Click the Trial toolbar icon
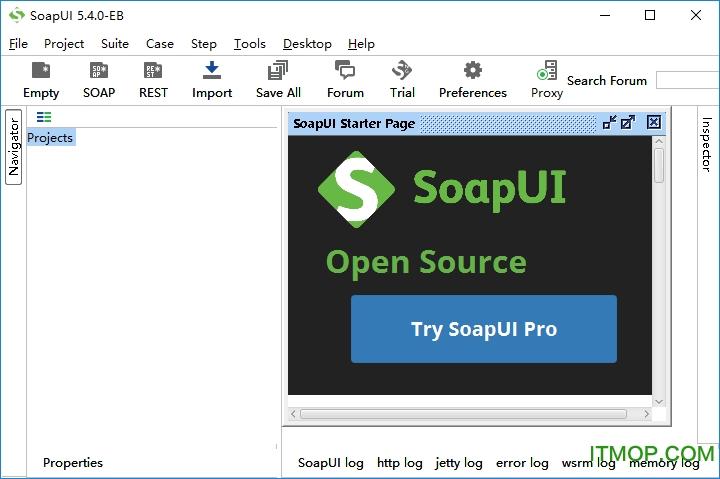Image resolution: width=720 pixels, height=479 pixels. (x=402, y=80)
